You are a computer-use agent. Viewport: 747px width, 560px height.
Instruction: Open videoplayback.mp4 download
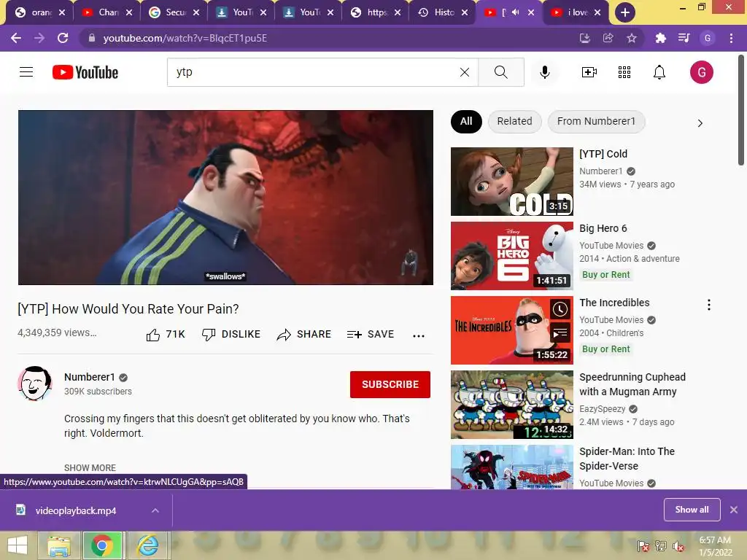click(75, 510)
